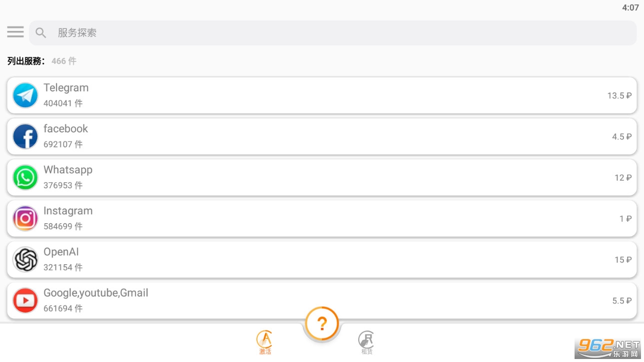The image size is (644, 362).
Task: Click the search magnifier icon
Action: (41, 33)
